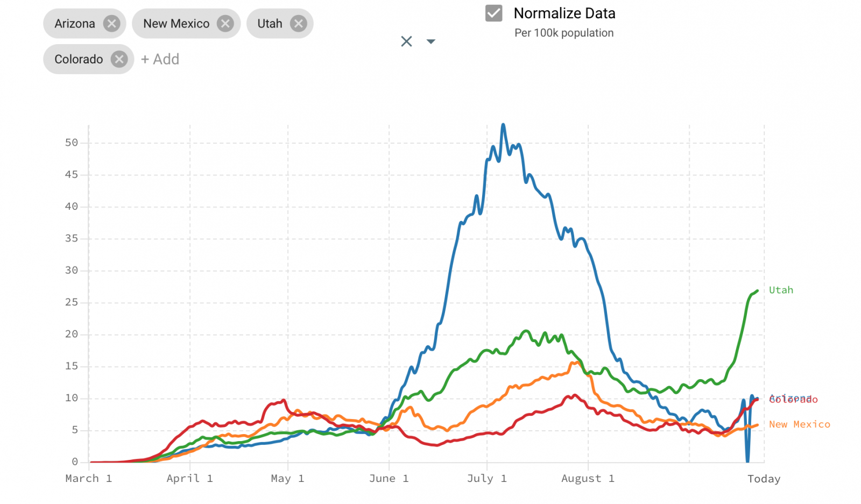Remove the Arizona chip
The height and width of the screenshot is (504, 861).
[111, 24]
